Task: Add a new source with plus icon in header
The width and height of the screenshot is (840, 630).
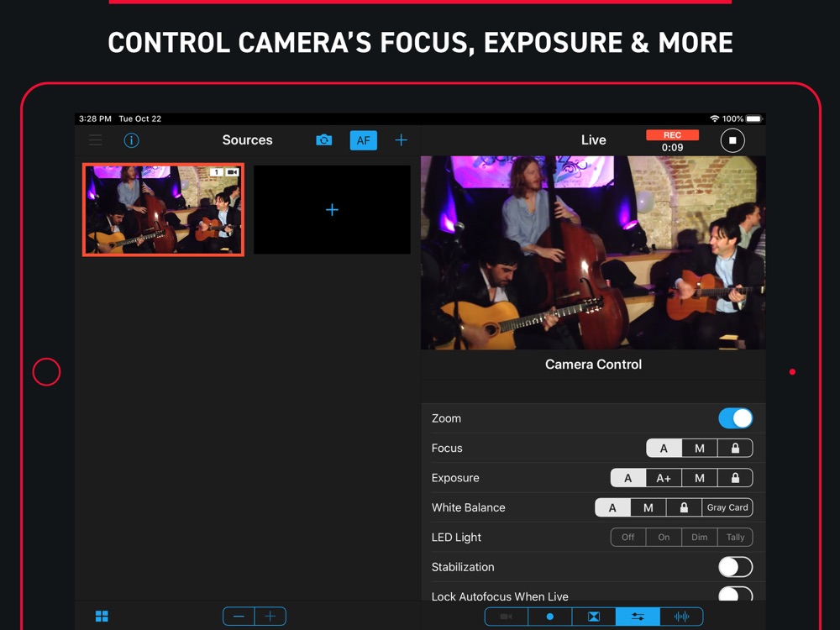Action: [x=401, y=140]
